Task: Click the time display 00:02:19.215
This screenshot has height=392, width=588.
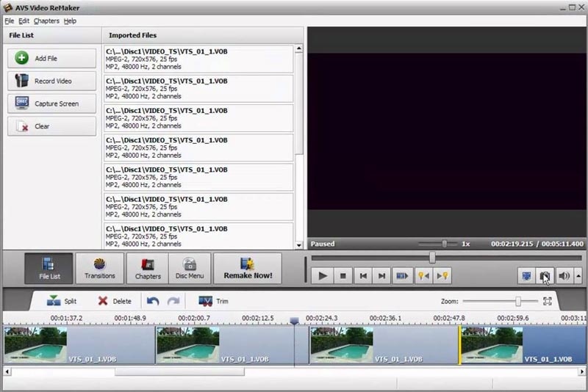Action: 512,244
